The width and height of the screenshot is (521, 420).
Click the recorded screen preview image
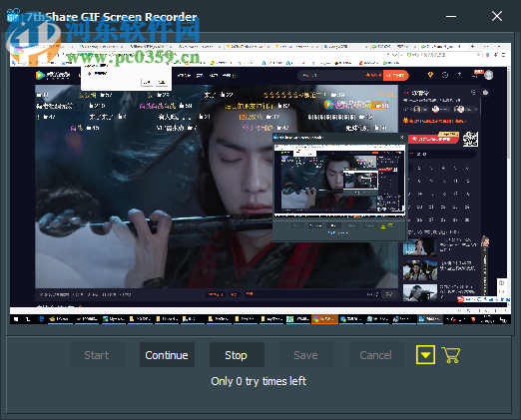point(260,184)
